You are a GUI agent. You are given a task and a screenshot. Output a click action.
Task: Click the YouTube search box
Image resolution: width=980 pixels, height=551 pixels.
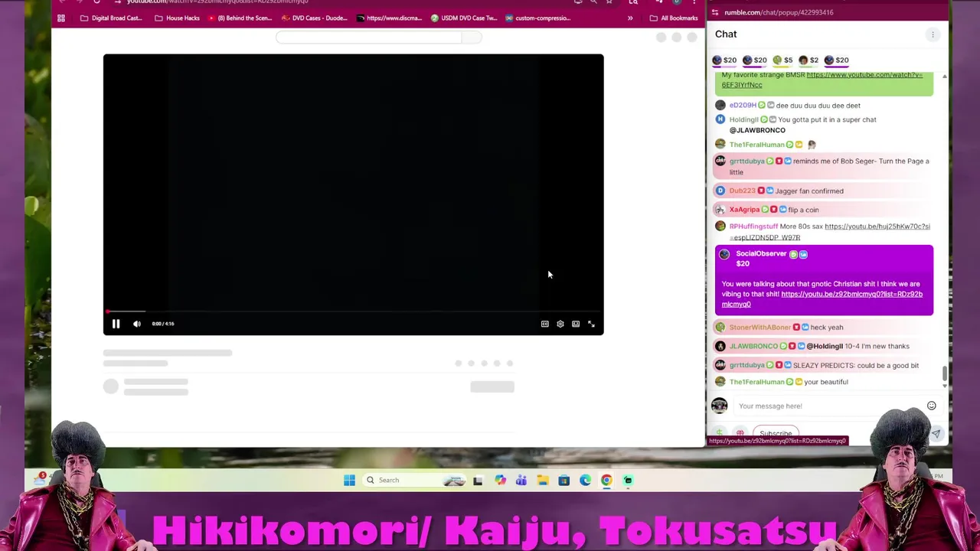coord(369,37)
